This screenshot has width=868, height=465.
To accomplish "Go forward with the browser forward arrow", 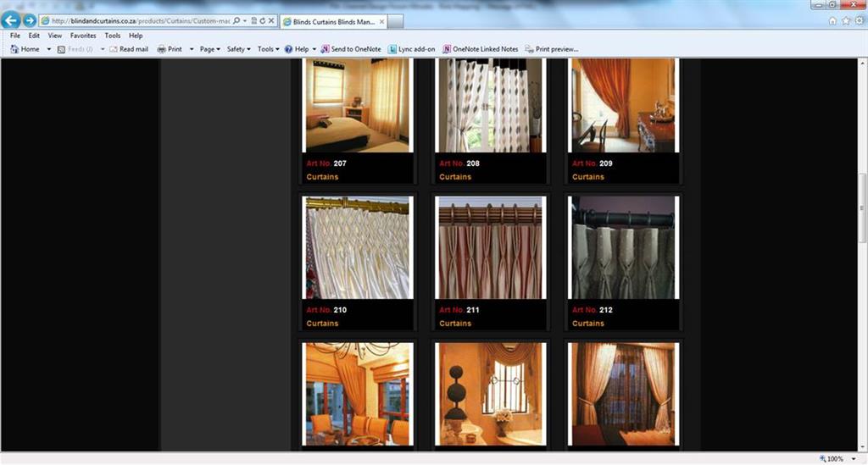I will coord(30,21).
